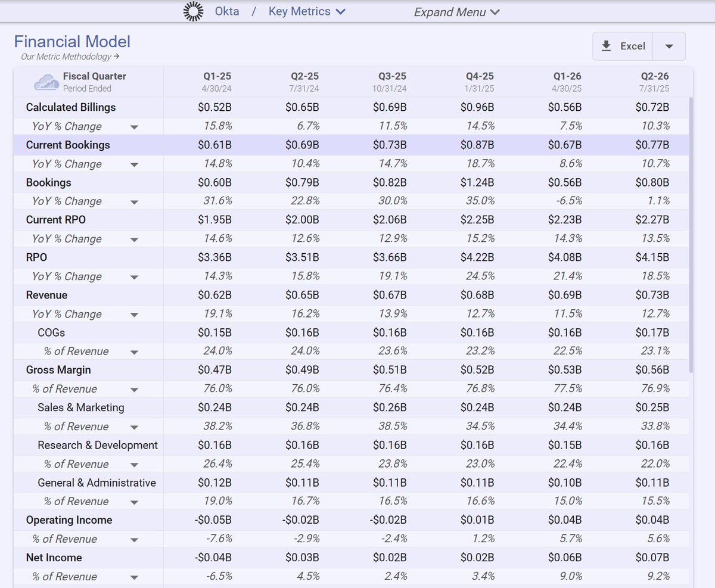Click the Okta breadcrumb item
The width and height of the screenshot is (715, 588).
(227, 11)
